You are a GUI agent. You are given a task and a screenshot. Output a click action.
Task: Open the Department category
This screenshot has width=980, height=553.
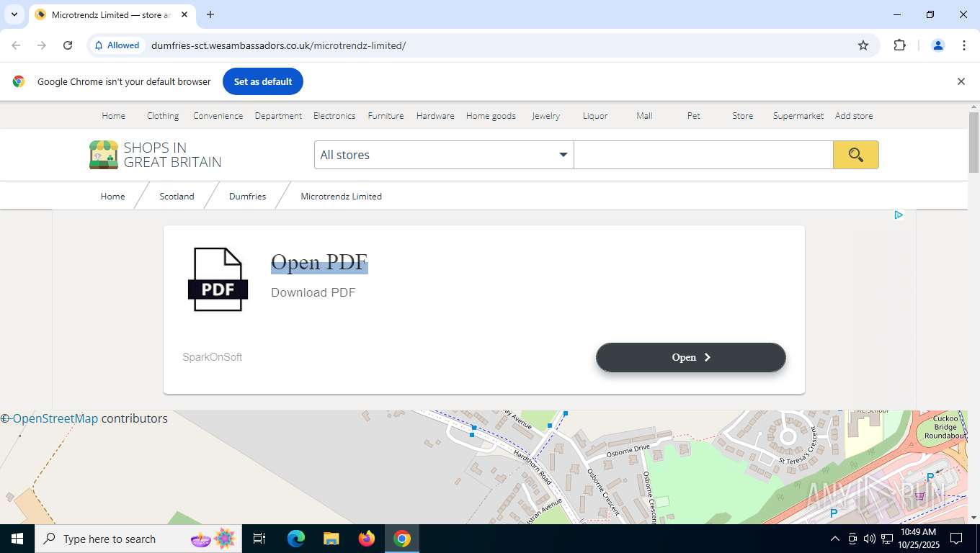pyautogui.click(x=278, y=116)
